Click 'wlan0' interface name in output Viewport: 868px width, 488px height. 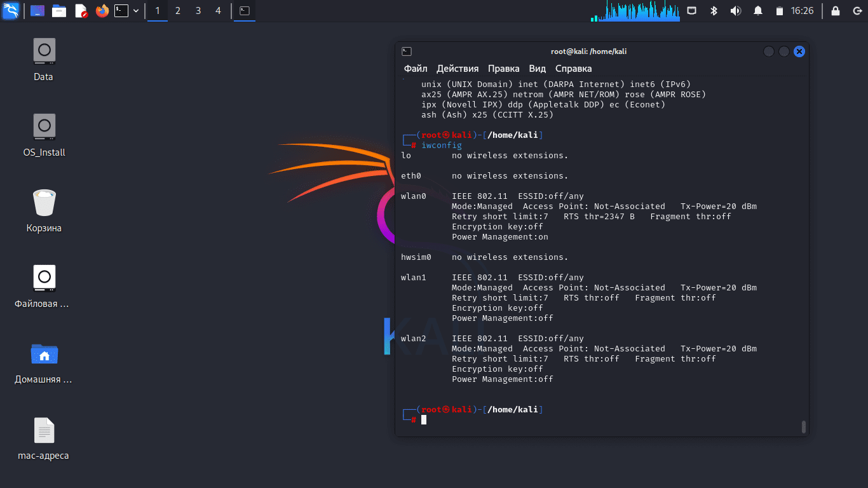(x=414, y=196)
